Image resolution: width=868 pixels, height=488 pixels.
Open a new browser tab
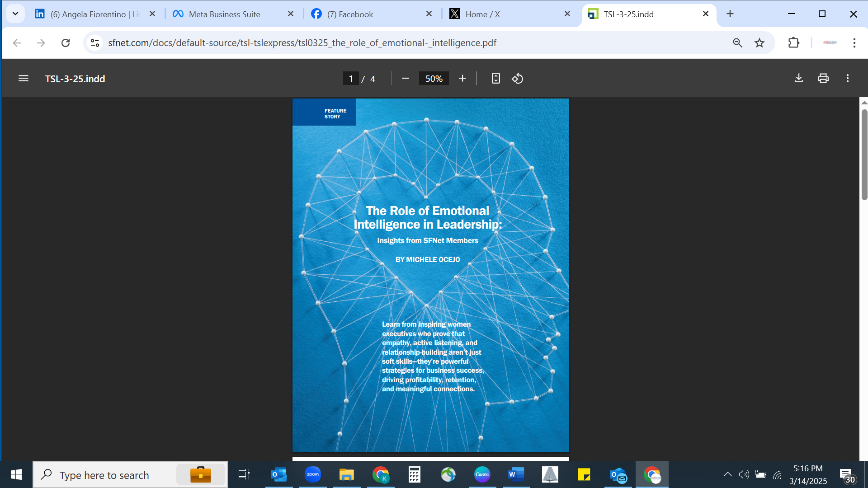click(730, 14)
